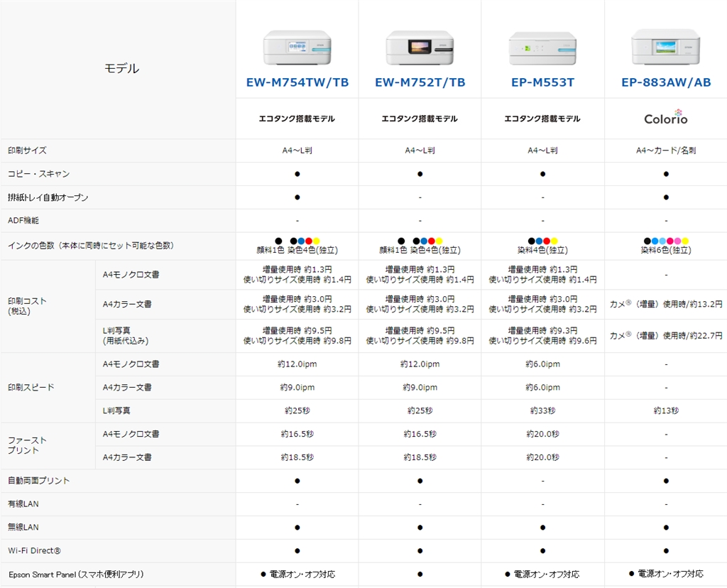Click the 印刷スピード row label
The height and width of the screenshot is (588, 727).
point(31,387)
